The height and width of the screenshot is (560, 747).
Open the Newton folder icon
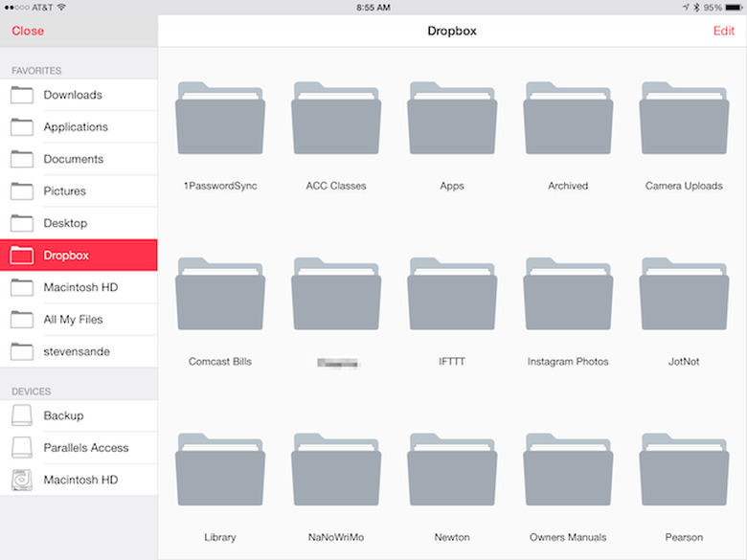click(452, 469)
